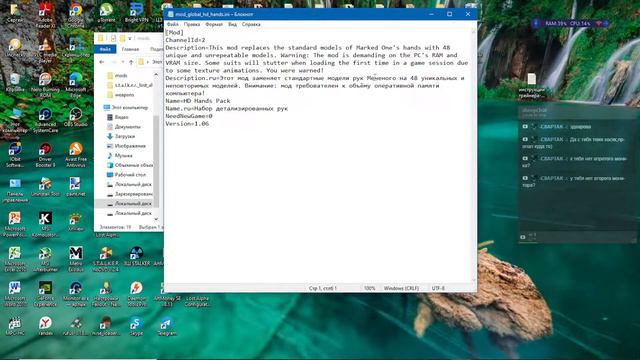The width and height of the screenshot is (640, 360).
Task: Open the Справка menu in Notepad
Action: (251, 24)
